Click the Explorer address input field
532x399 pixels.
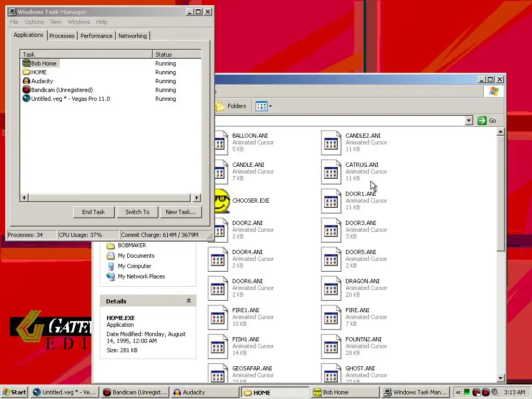click(x=340, y=121)
